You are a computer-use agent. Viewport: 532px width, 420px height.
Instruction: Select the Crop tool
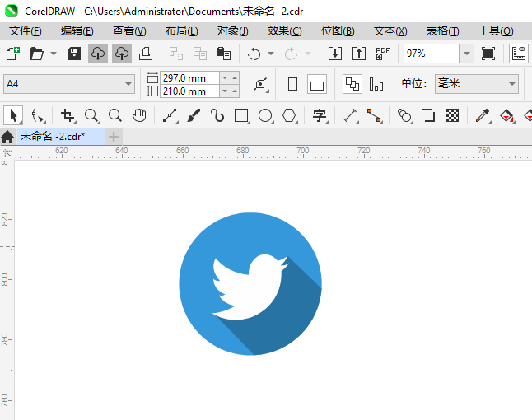click(68, 115)
